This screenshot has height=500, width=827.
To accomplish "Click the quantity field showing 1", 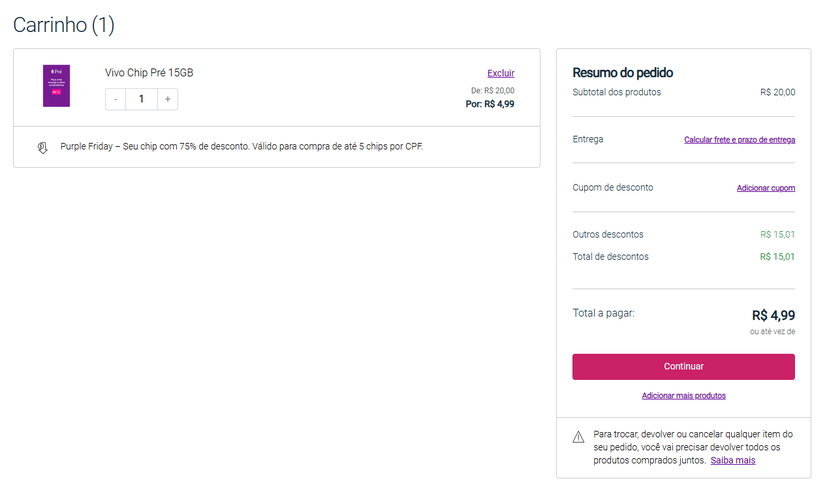I will [x=141, y=99].
